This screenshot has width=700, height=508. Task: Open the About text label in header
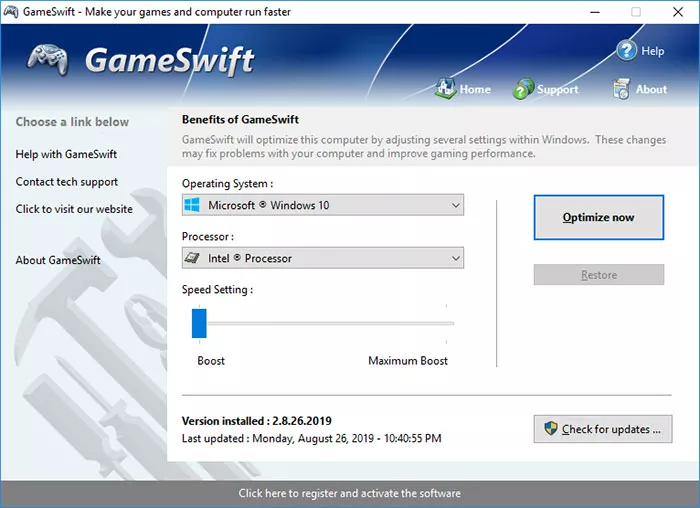(x=651, y=89)
